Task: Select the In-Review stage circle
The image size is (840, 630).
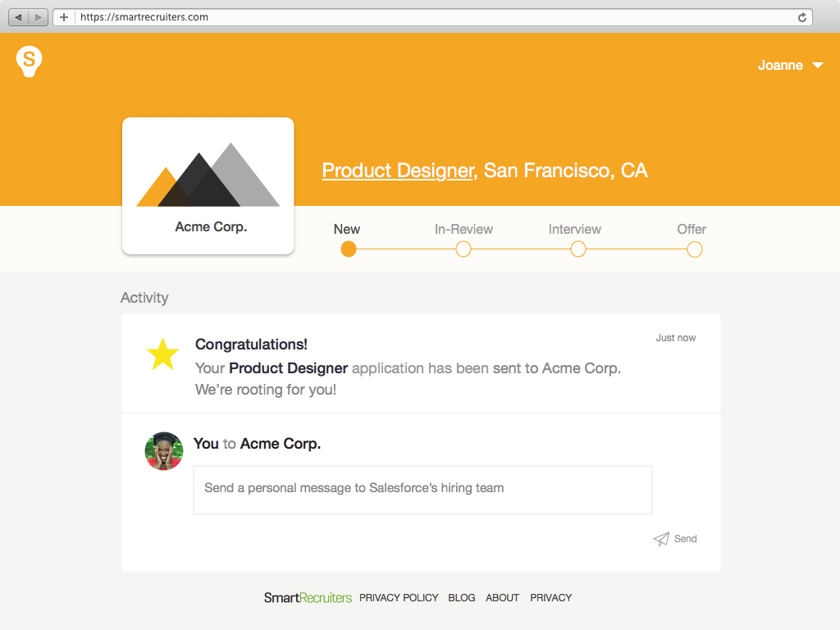Action: tap(463, 249)
